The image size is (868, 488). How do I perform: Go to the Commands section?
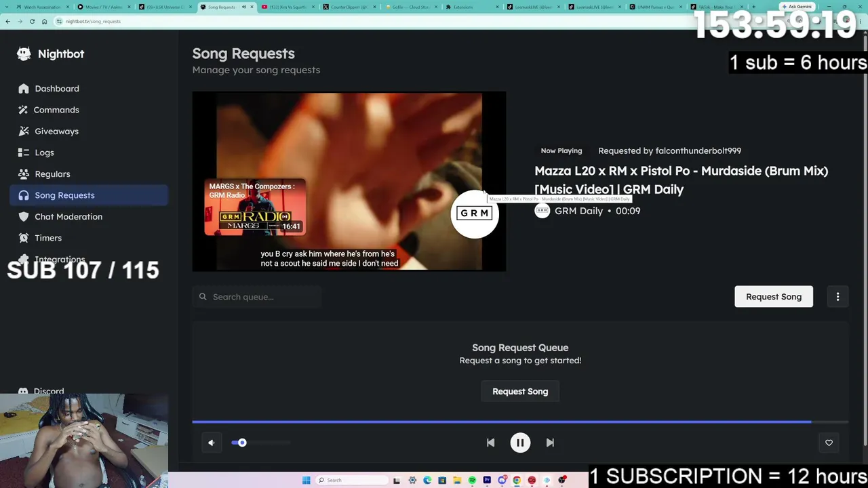(89, 110)
